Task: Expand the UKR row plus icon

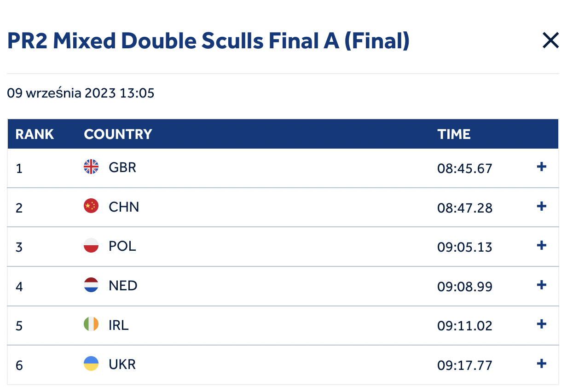Action: pyautogui.click(x=542, y=363)
